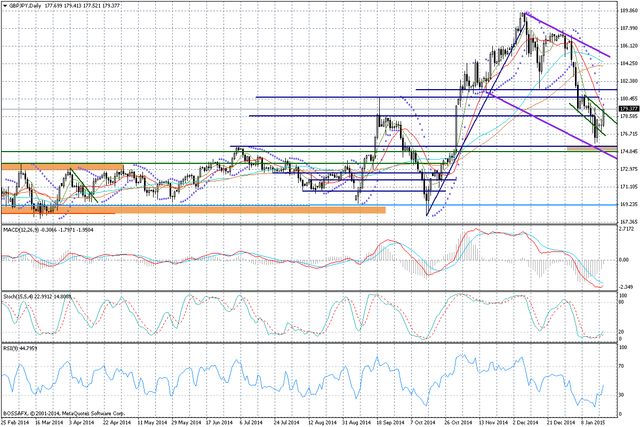Click the RSI scale level 70
The height and width of the screenshot is (427, 640).
click(622, 366)
